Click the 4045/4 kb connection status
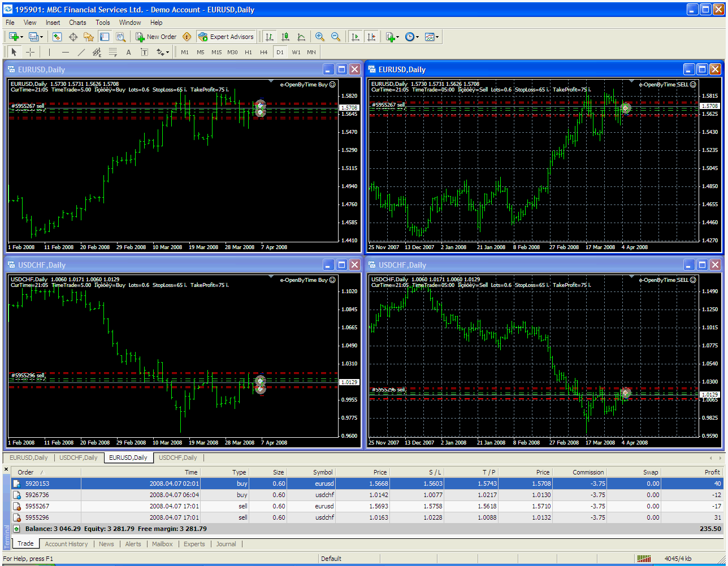 (678, 559)
